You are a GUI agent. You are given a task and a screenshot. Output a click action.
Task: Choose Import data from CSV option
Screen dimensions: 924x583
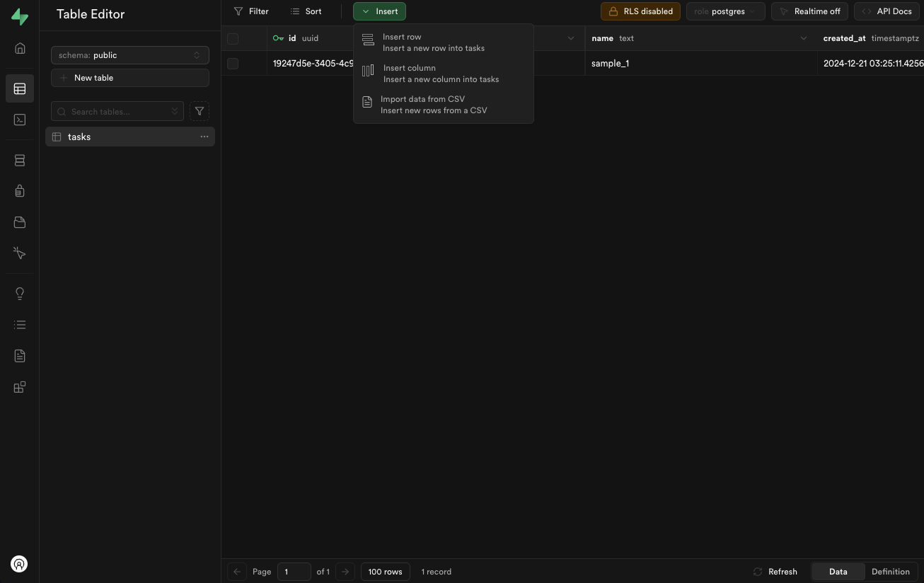444,105
